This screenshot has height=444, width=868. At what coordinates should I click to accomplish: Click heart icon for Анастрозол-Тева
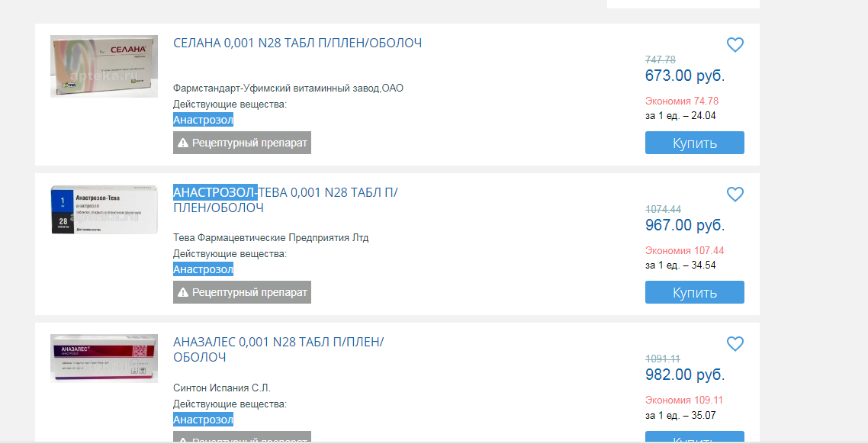735,195
